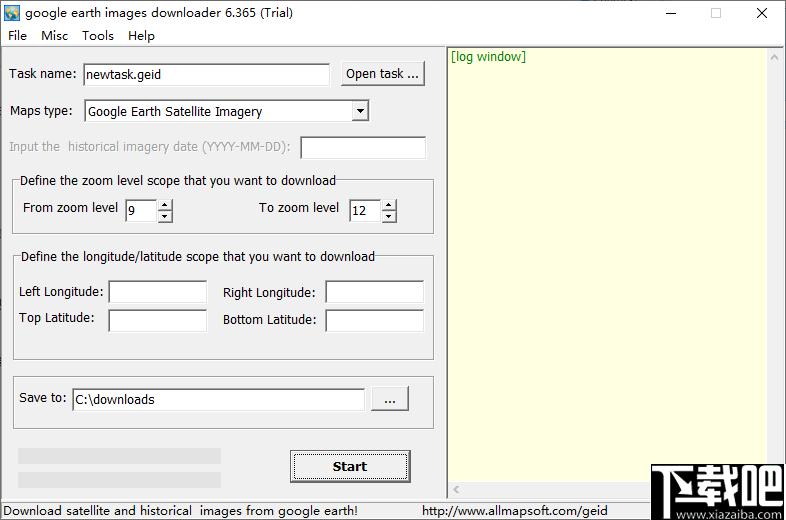786x520 pixels.
Task: Decrease the From zoom level value
Action: pyautogui.click(x=164, y=217)
